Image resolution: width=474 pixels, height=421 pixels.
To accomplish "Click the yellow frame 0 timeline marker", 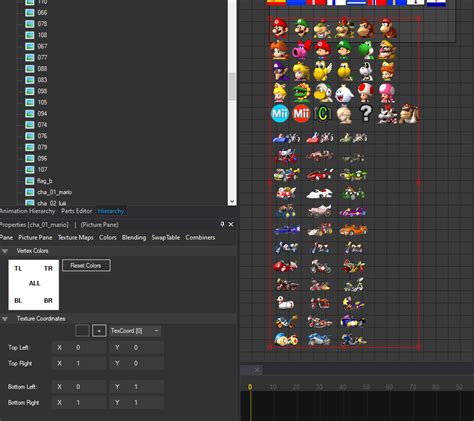I will 250,387.
